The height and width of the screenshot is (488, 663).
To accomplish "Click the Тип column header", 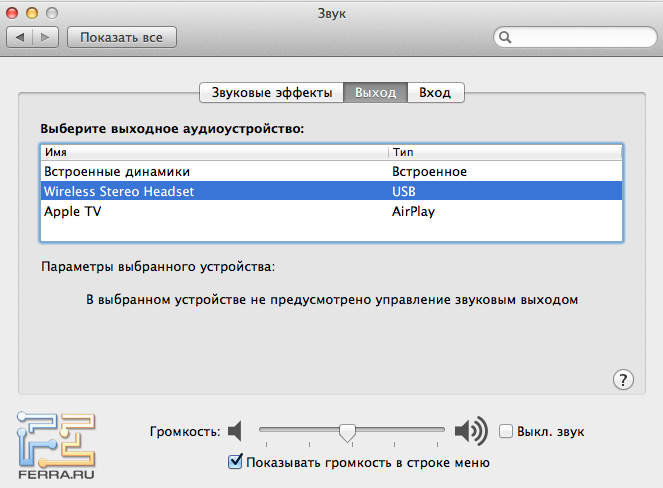I will [x=505, y=152].
